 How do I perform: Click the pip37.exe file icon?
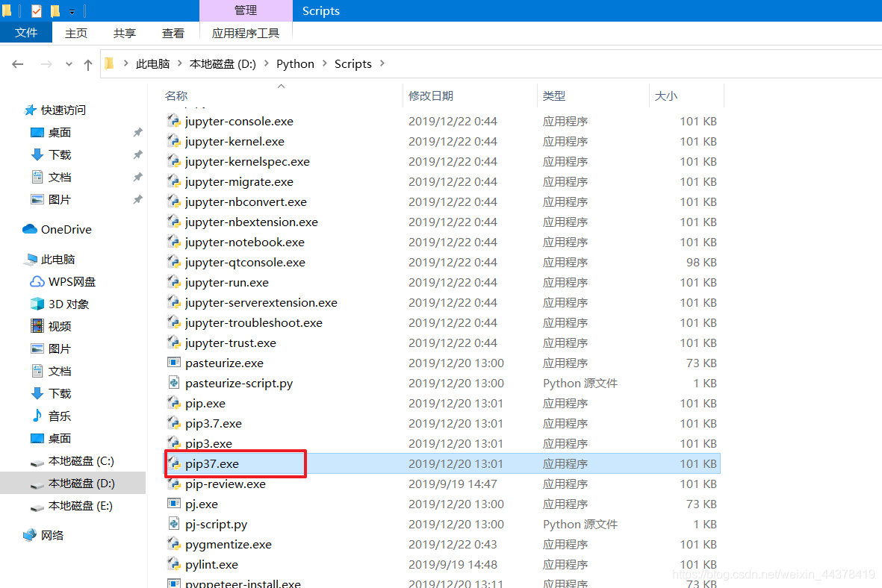pos(174,464)
